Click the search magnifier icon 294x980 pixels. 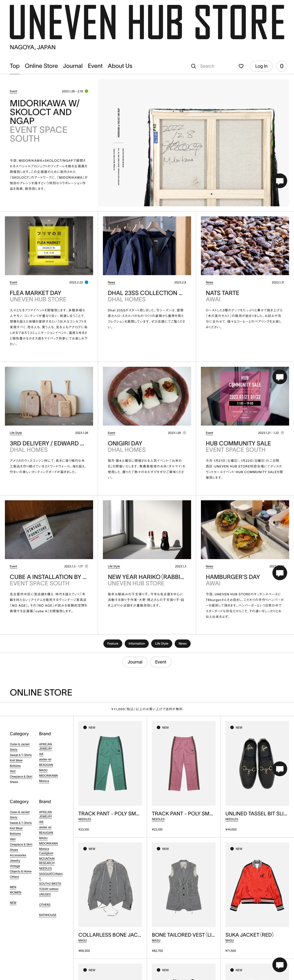click(194, 66)
